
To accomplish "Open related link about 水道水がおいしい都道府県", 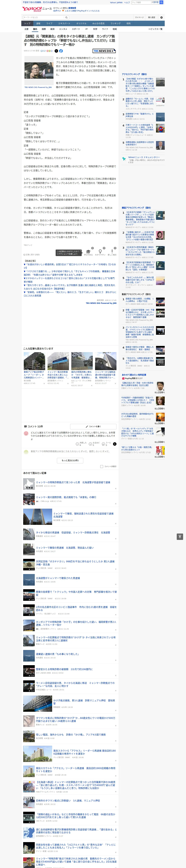I will pyautogui.click(x=70, y=266).
